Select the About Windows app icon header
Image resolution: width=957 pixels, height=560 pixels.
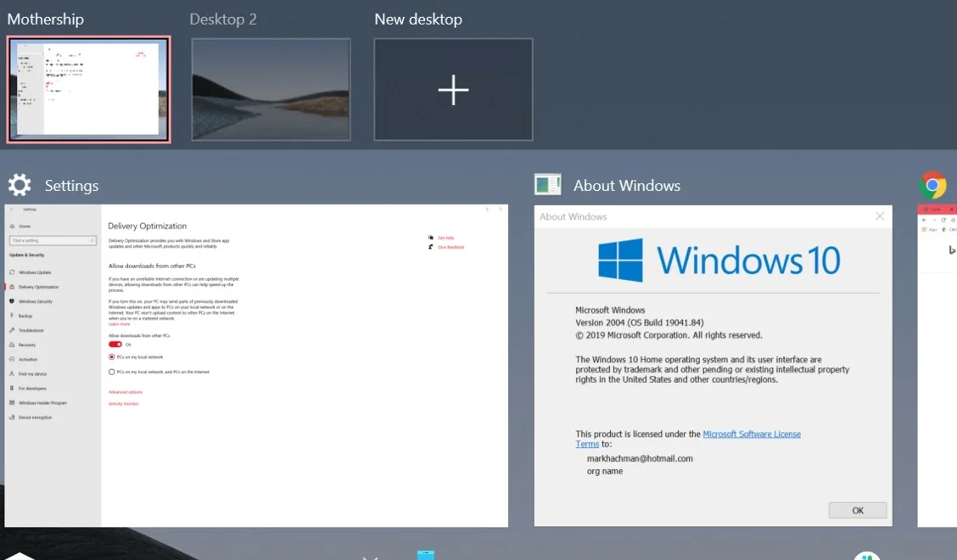point(547,184)
